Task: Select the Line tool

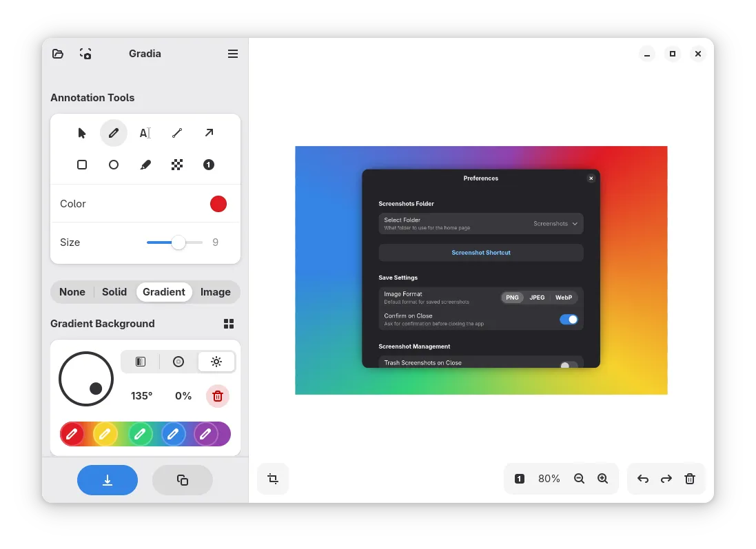Action: [x=177, y=133]
